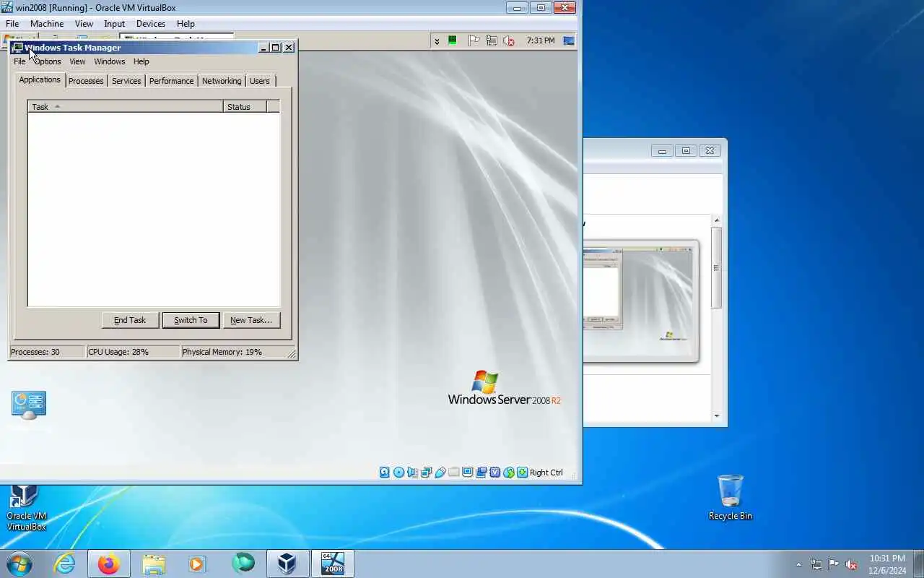Click the green Task Manager CPU tray icon
Viewport: 924px width, 578px height.
453,40
